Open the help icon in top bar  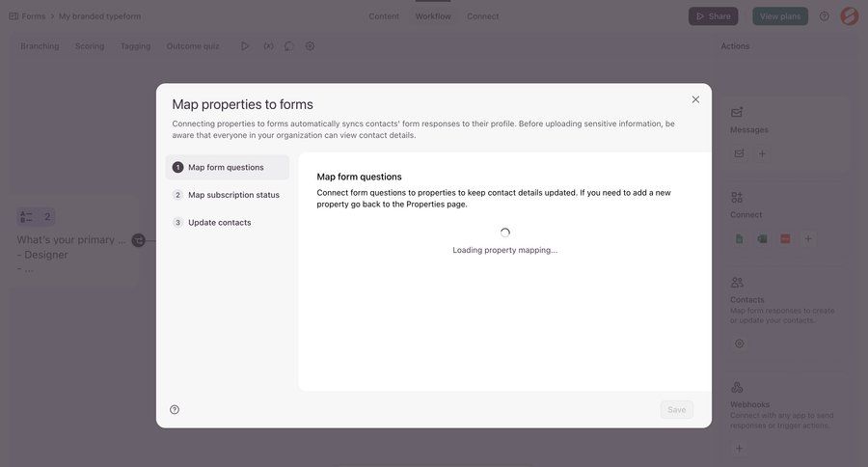click(x=825, y=16)
